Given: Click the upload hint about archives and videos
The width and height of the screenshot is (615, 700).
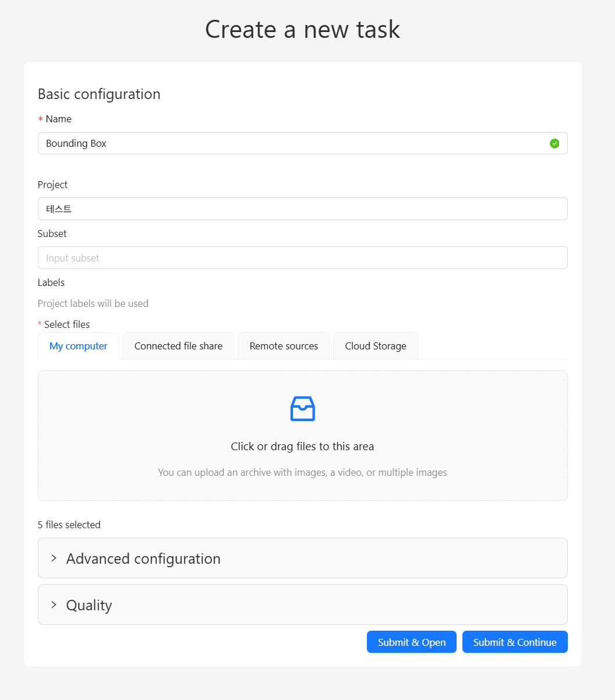Looking at the screenshot, I should 302,472.
